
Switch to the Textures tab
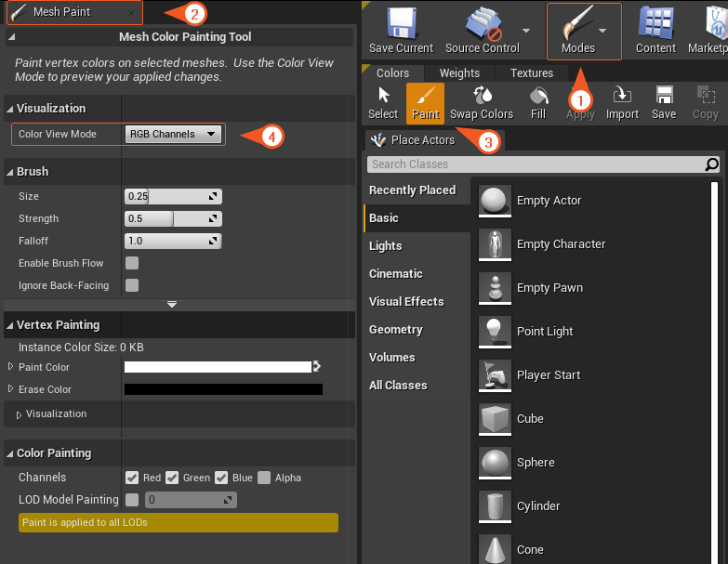click(x=532, y=72)
